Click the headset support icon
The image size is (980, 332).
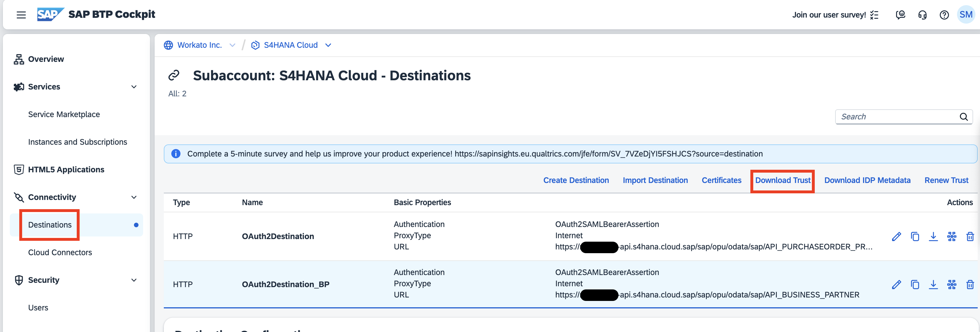pos(922,15)
